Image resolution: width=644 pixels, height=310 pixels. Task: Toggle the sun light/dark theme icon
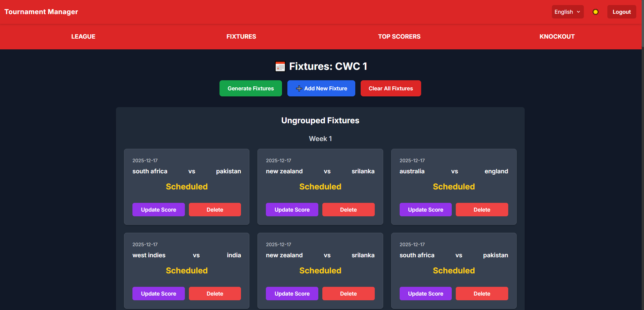[595, 12]
